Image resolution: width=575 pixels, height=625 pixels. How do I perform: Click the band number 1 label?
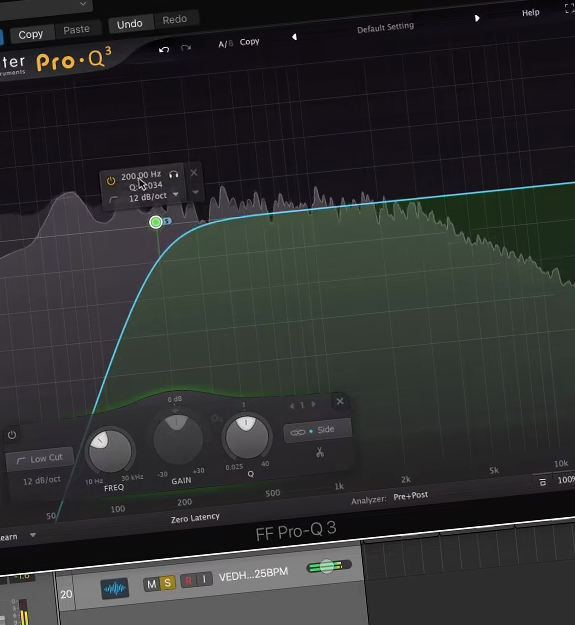coord(302,405)
